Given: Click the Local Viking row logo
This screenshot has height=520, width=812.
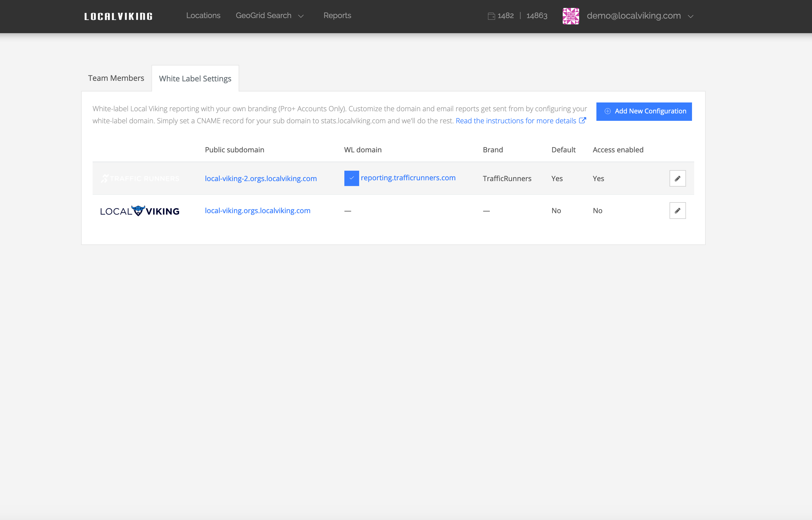Looking at the screenshot, I should click(x=140, y=211).
